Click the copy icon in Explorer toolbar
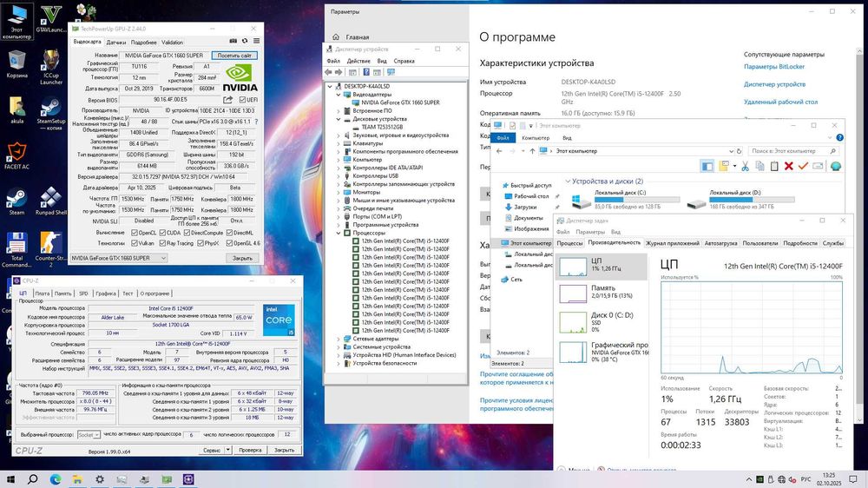Image resolution: width=868 pixels, height=488 pixels. coord(759,166)
